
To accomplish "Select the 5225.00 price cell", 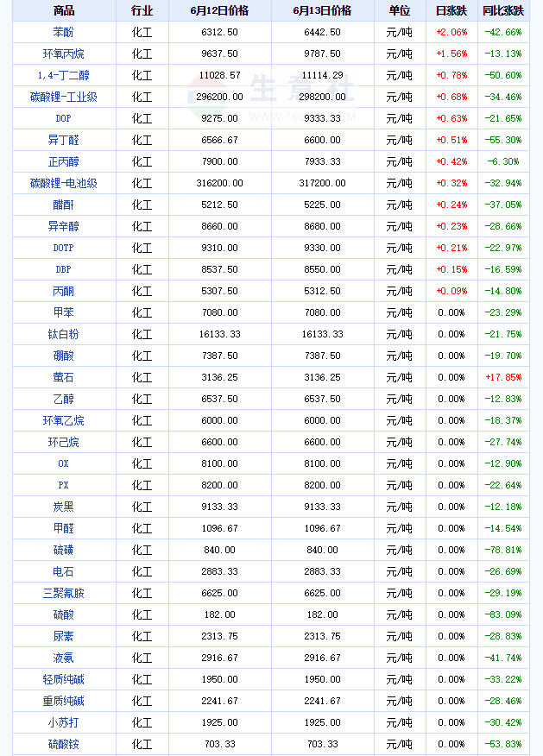I will (x=322, y=205).
